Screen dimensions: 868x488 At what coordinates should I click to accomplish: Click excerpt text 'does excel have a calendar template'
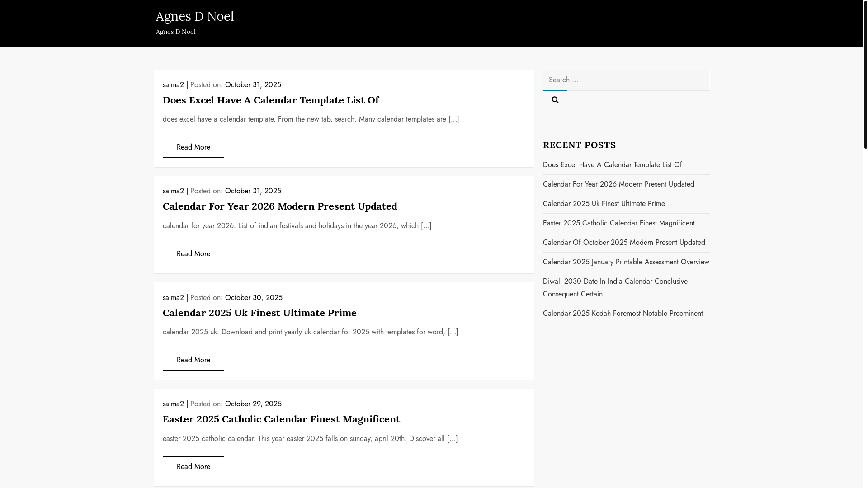311,119
